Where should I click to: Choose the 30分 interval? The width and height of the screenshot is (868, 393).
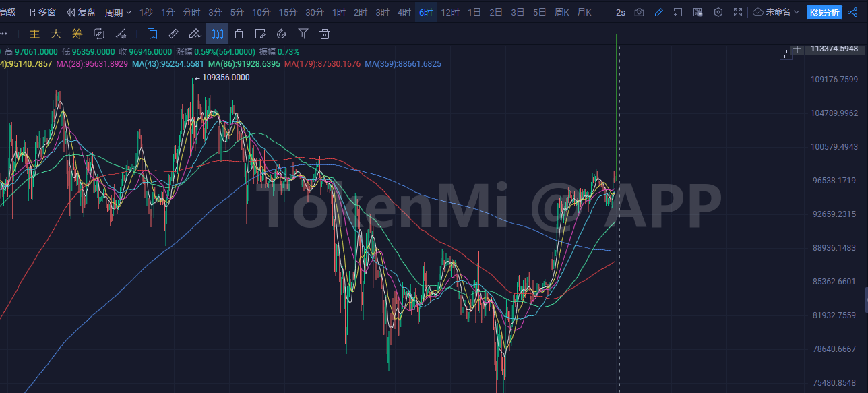pos(315,12)
